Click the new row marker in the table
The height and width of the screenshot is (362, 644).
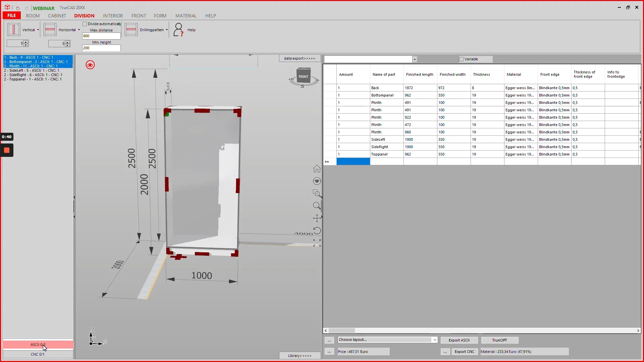327,162
